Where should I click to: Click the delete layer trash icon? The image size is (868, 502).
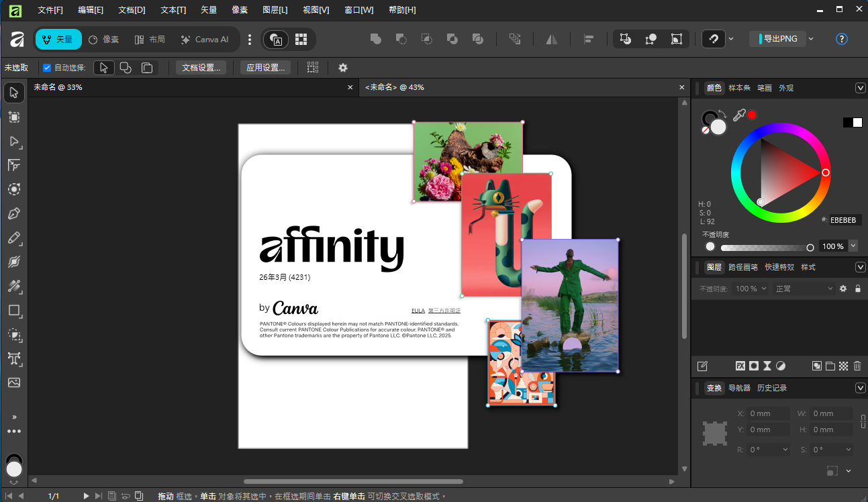857,366
